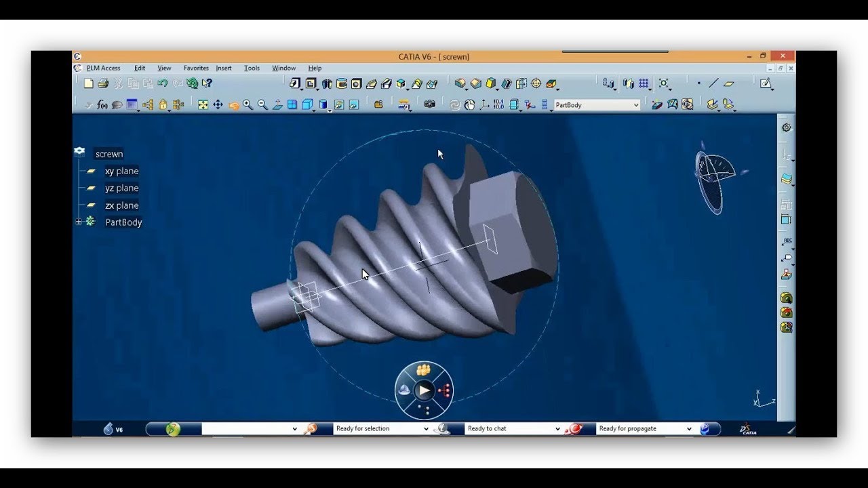Select the Pad tool icon
The width and height of the screenshot is (868, 488).
tap(295, 83)
